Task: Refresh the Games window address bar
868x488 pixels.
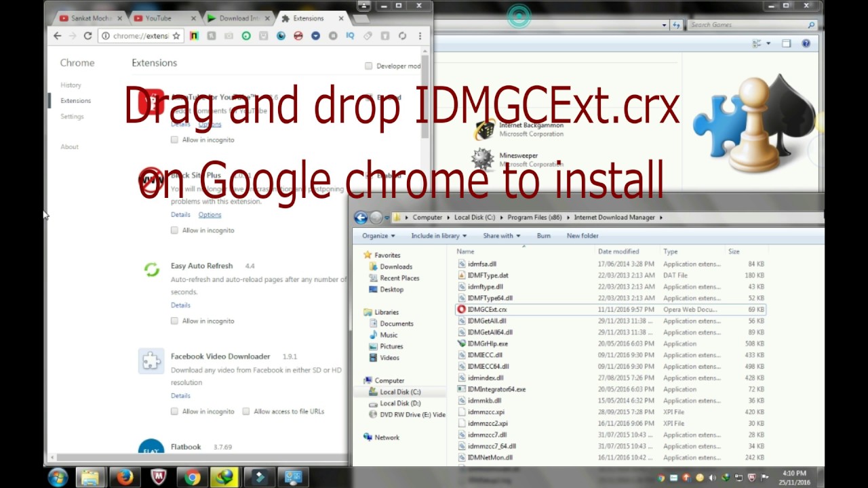Action: coord(676,25)
